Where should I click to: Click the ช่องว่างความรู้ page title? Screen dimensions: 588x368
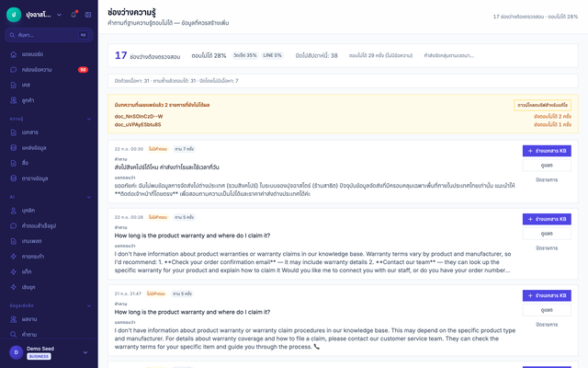click(131, 13)
